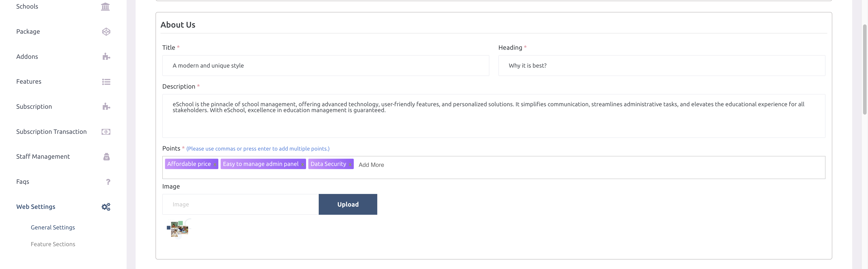Click the Subscription Transaction money icon

pos(106,132)
